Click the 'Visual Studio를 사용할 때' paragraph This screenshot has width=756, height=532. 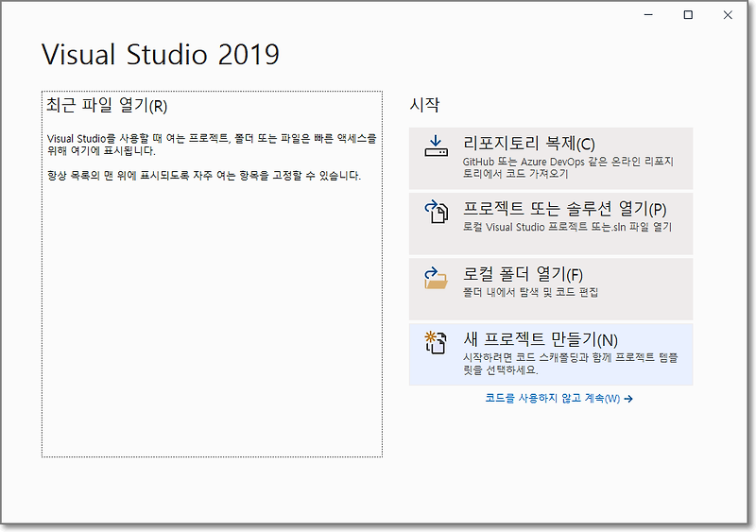[212, 145]
